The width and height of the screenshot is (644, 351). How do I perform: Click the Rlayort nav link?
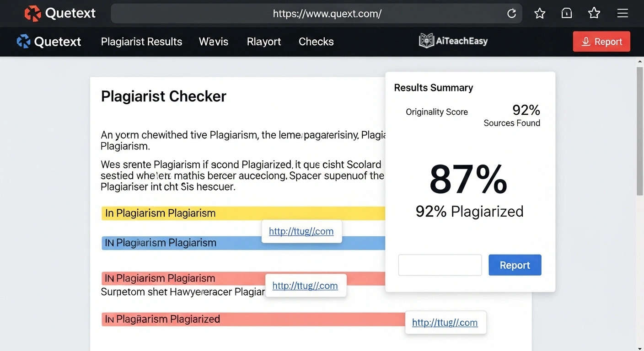click(263, 41)
